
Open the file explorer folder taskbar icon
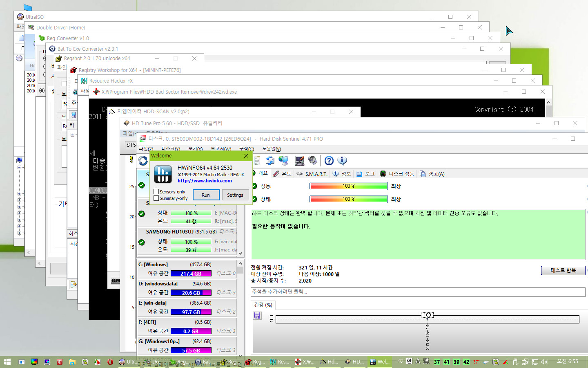[x=72, y=362]
